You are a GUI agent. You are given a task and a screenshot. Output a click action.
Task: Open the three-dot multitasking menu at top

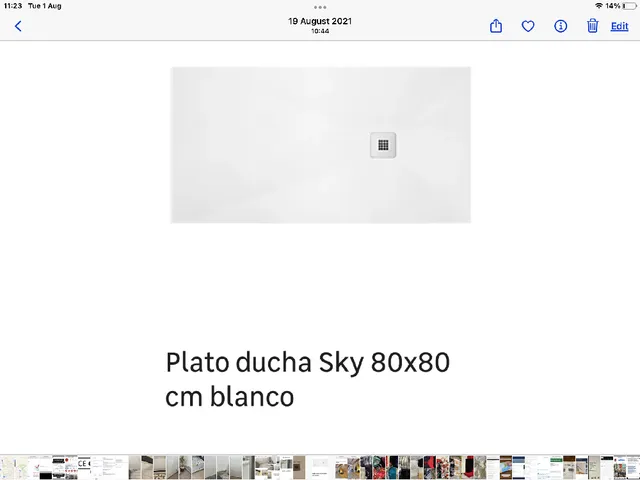(320, 7)
